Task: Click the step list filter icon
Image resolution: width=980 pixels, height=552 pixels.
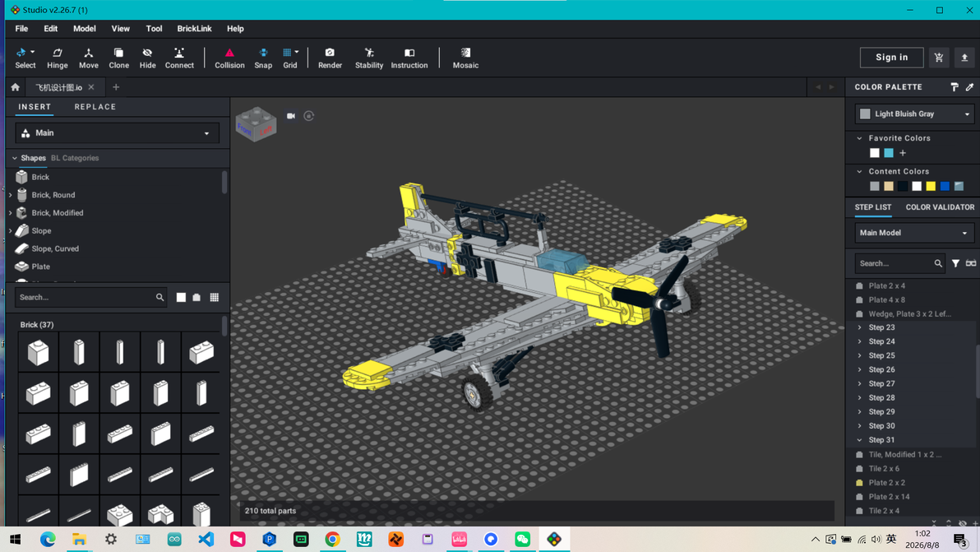Action: [955, 264]
